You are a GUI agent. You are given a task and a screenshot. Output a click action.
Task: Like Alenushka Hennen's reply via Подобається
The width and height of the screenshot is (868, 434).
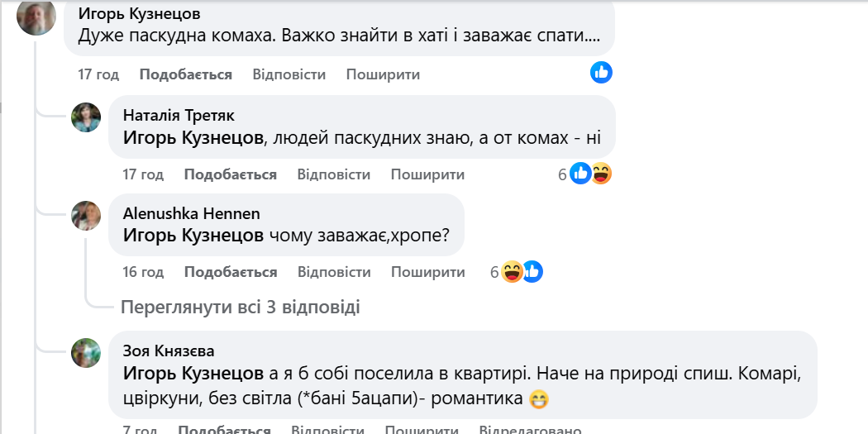click(231, 272)
